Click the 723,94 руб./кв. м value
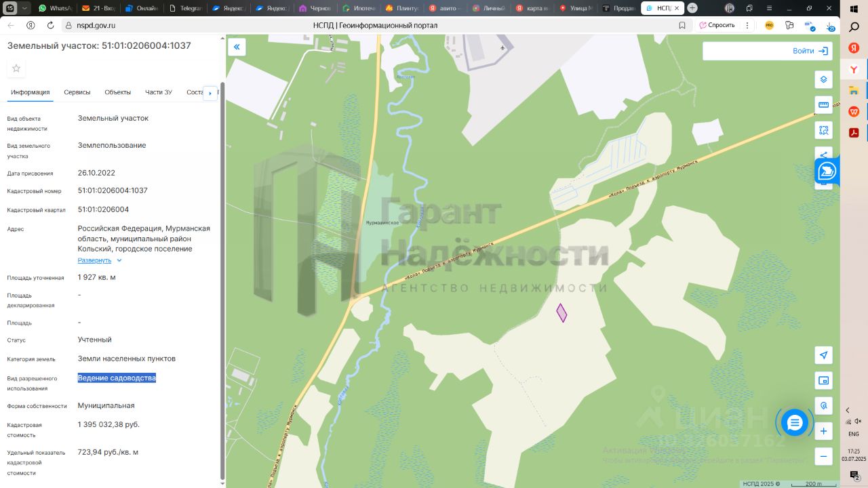The image size is (868, 488). [108, 452]
